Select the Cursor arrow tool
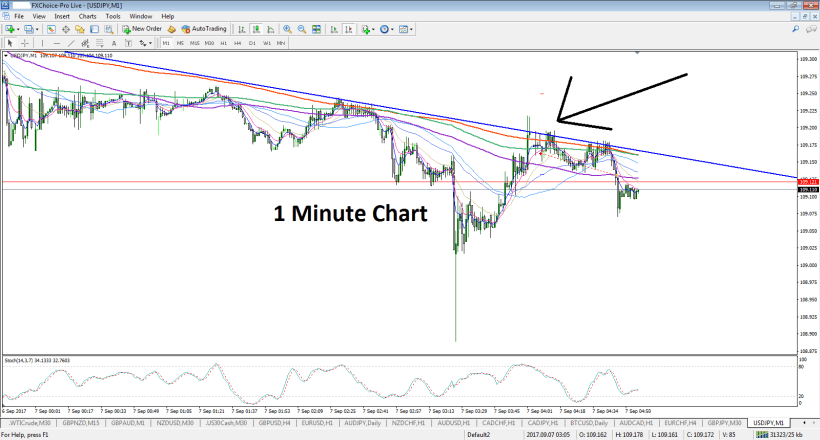The height and width of the screenshot is (440, 820). (9, 43)
